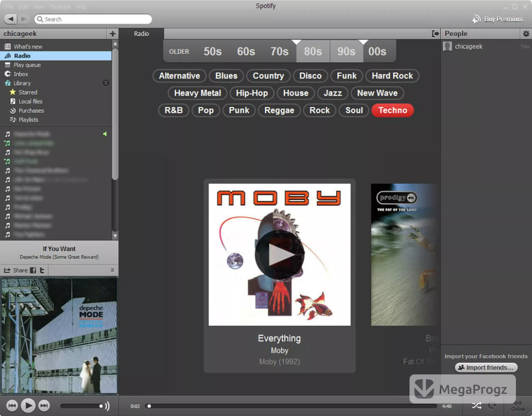
Task: Select the Hip-Hop genre
Action: [x=252, y=93]
